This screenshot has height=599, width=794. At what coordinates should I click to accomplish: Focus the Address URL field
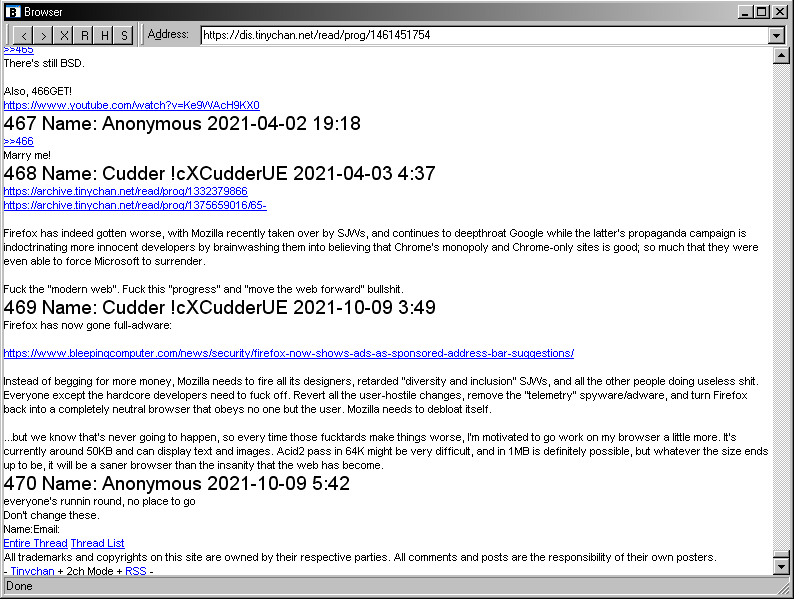tap(485, 35)
